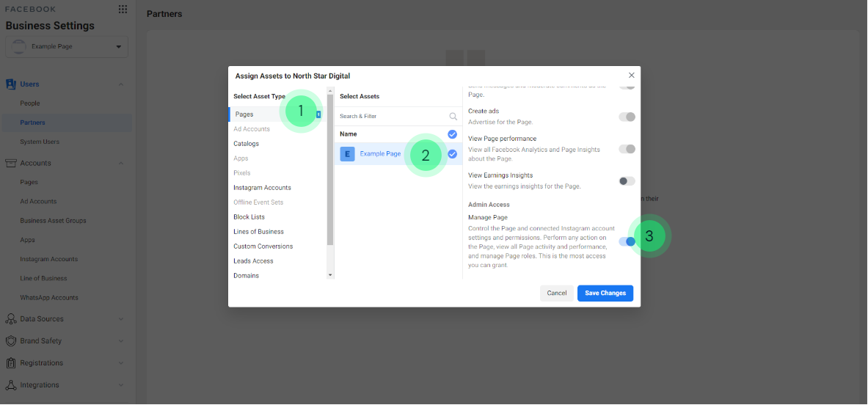Select Lines of Business asset type
868x405 pixels.
point(258,232)
